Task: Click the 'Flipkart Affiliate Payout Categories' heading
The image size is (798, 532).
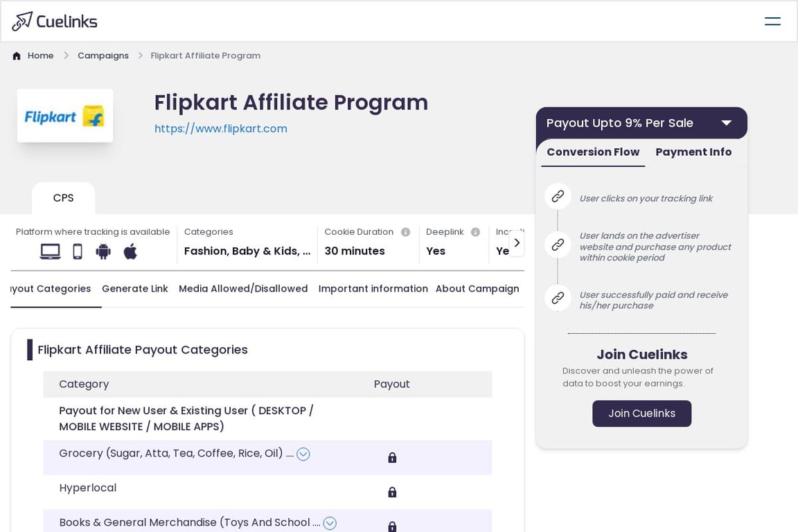Action: (x=143, y=350)
